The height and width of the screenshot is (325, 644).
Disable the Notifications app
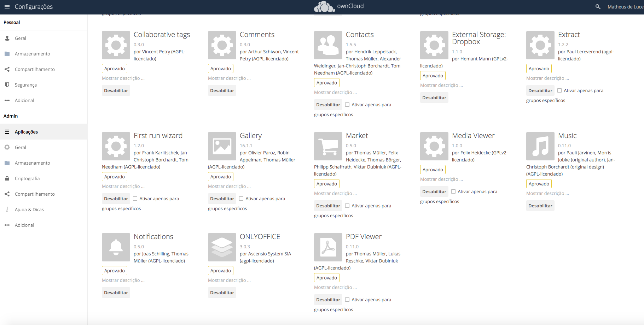(116, 292)
